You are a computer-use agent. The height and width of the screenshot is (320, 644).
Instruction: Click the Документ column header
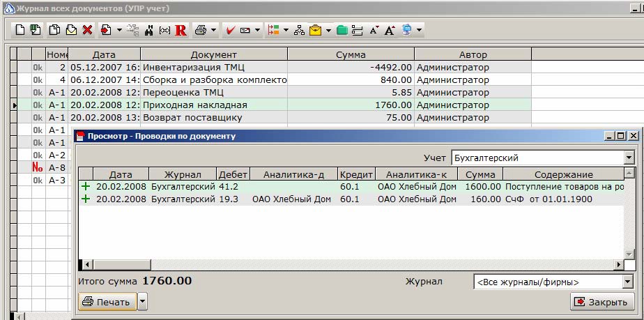pos(214,54)
